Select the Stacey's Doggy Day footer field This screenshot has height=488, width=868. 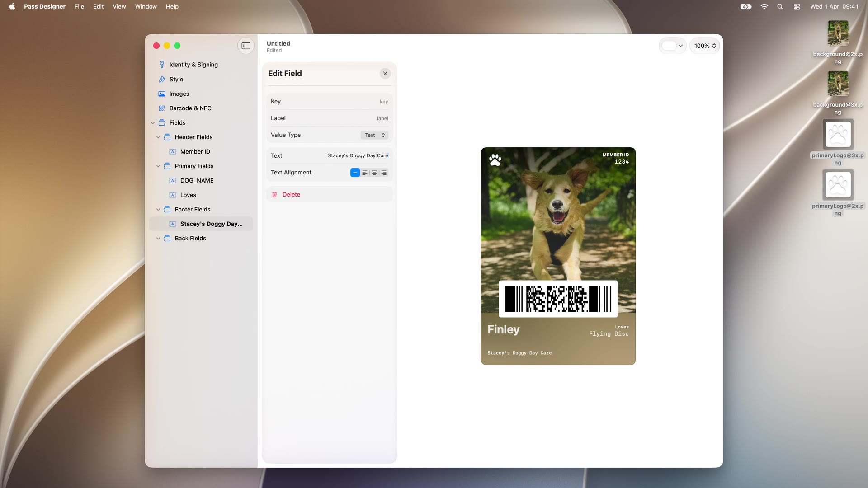pyautogui.click(x=201, y=224)
